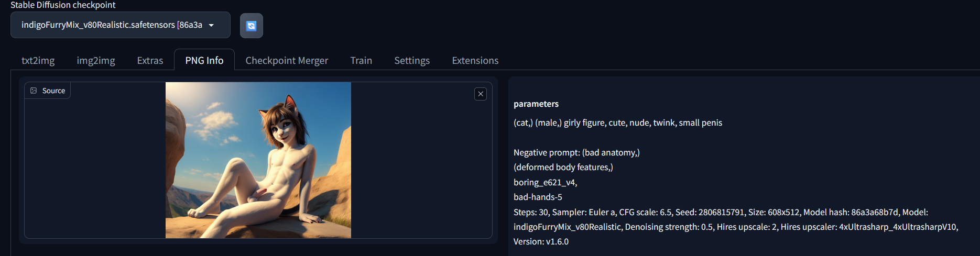The image size is (980, 256).
Task: Click the uploaded source image preview
Action: pos(258,160)
